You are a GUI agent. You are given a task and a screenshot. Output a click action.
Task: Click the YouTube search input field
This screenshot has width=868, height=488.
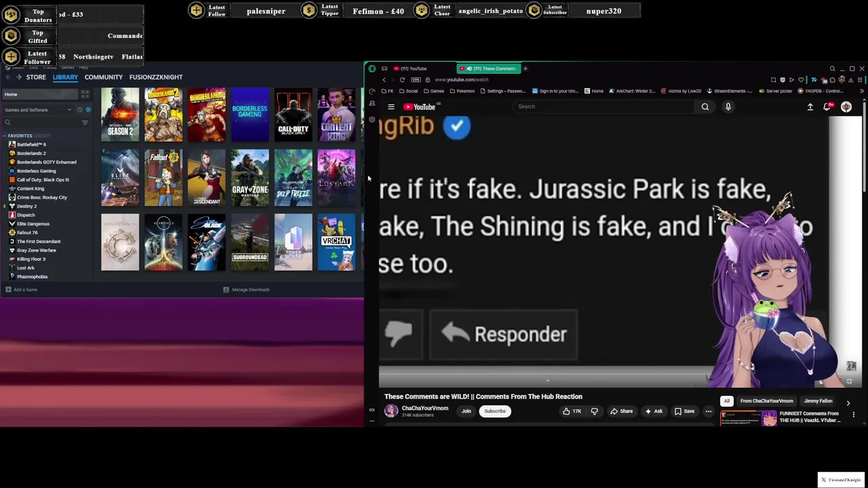pos(604,106)
